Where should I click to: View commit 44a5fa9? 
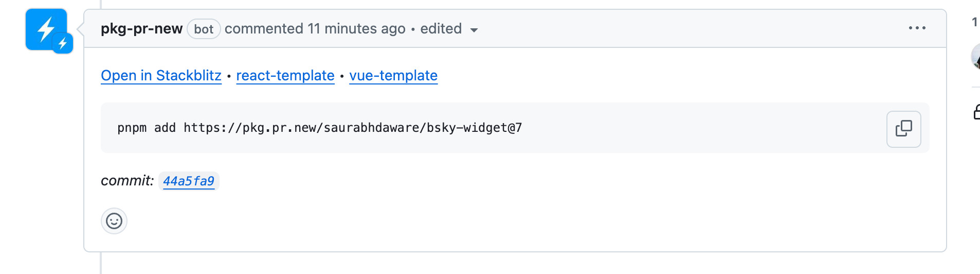pyautogui.click(x=189, y=181)
